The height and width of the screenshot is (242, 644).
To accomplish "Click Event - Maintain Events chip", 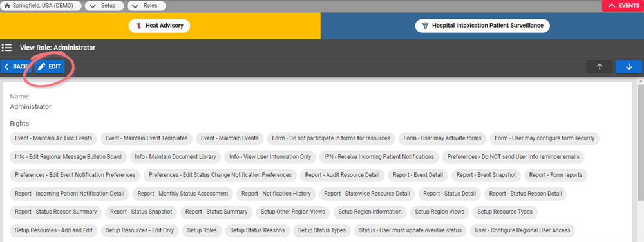I will click(230, 138).
